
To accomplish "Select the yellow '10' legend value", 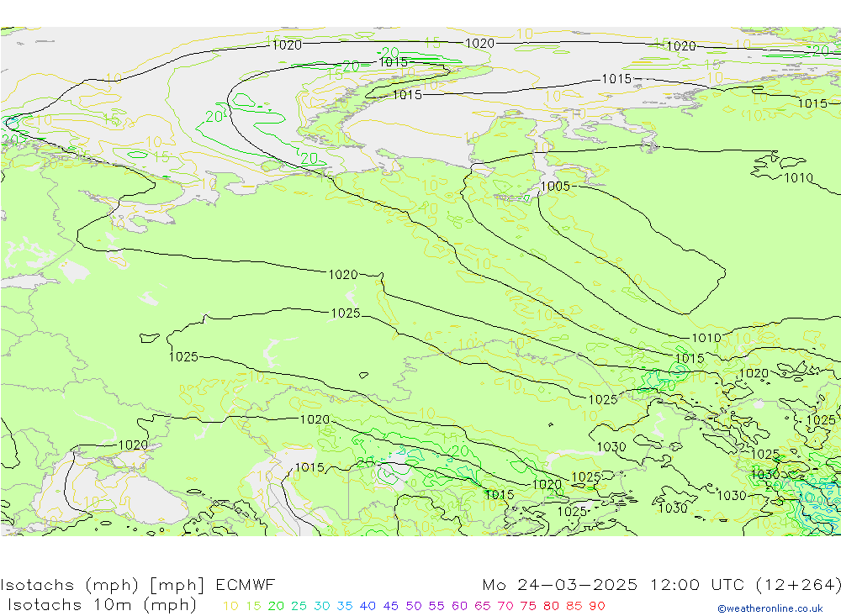I will pos(230,606).
